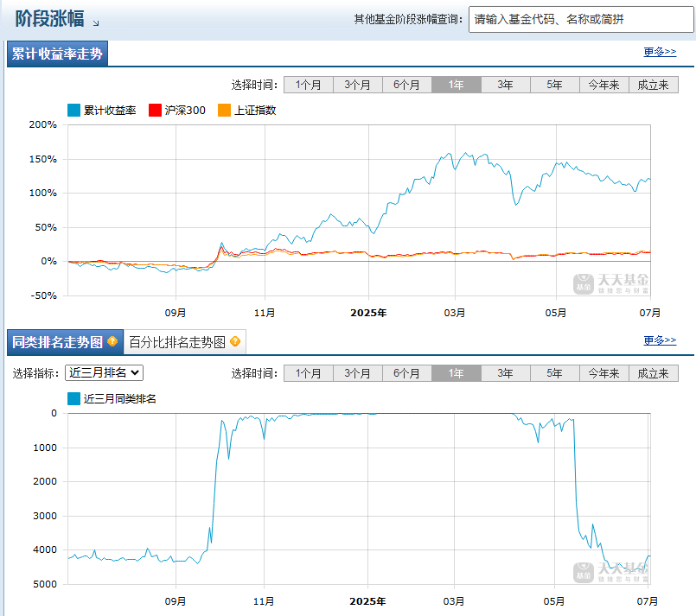Screen dimensions: 696x616
Task: Select 6个月 range in the return chart
Action: 407,85
